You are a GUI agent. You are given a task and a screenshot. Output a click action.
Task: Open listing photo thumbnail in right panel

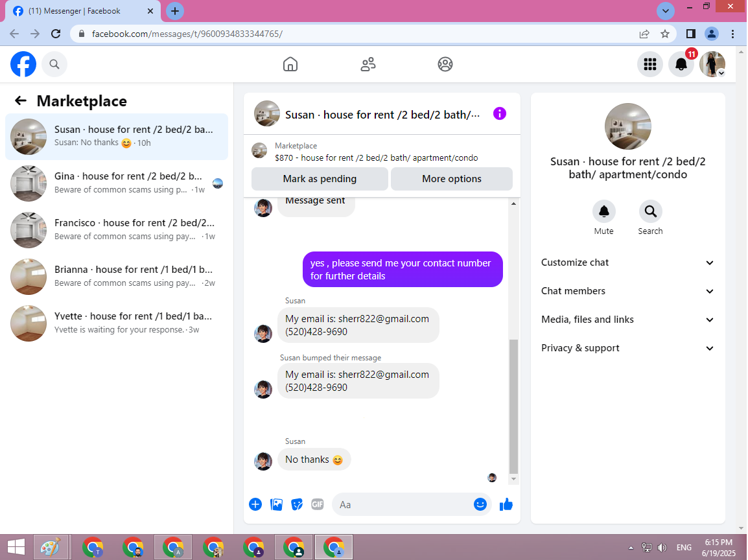click(627, 126)
